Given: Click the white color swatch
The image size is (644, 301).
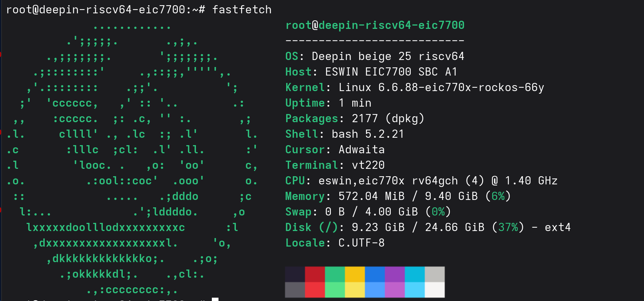Looking at the screenshot, I should point(435,290).
